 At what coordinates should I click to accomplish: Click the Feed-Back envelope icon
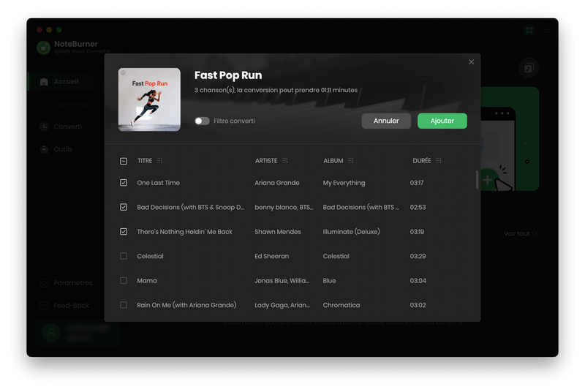[x=44, y=306]
